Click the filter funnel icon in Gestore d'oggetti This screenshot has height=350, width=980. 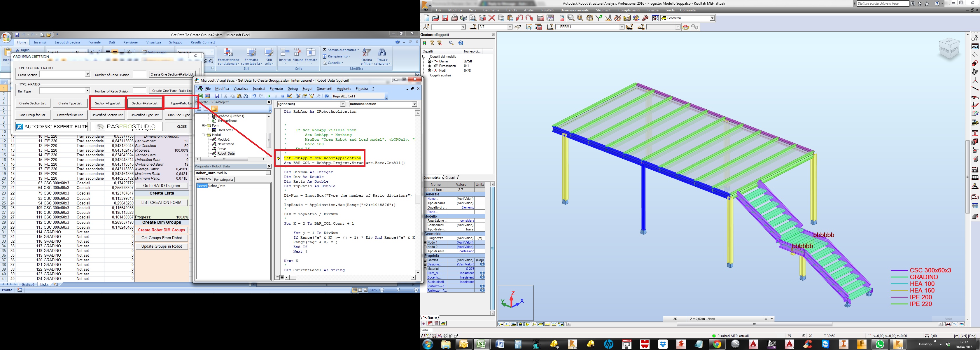point(432,43)
